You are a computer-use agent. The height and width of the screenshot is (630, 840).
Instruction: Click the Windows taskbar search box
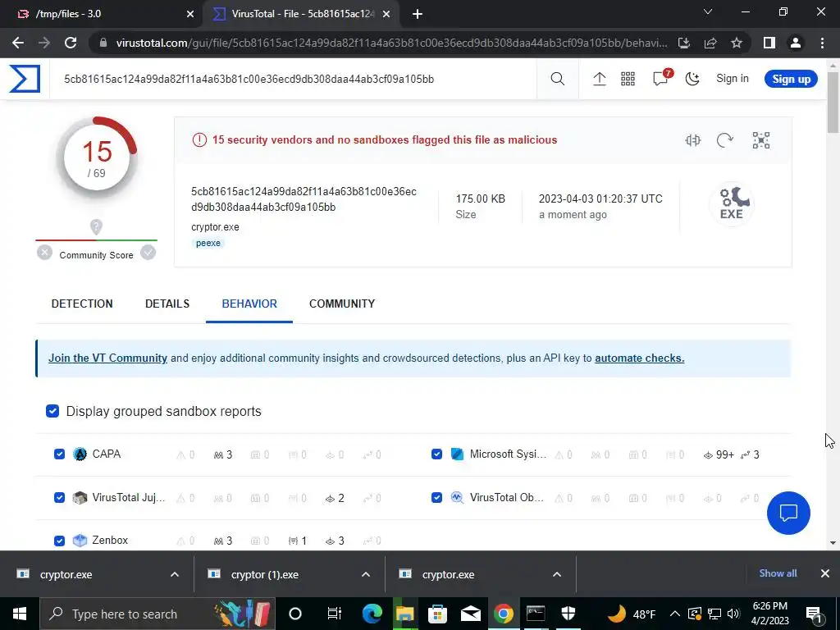point(157,614)
